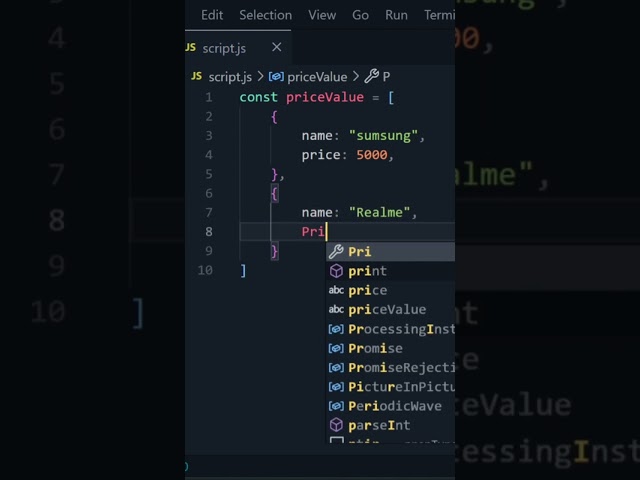
Task: Choose the price word suggestion
Action: click(x=391, y=290)
